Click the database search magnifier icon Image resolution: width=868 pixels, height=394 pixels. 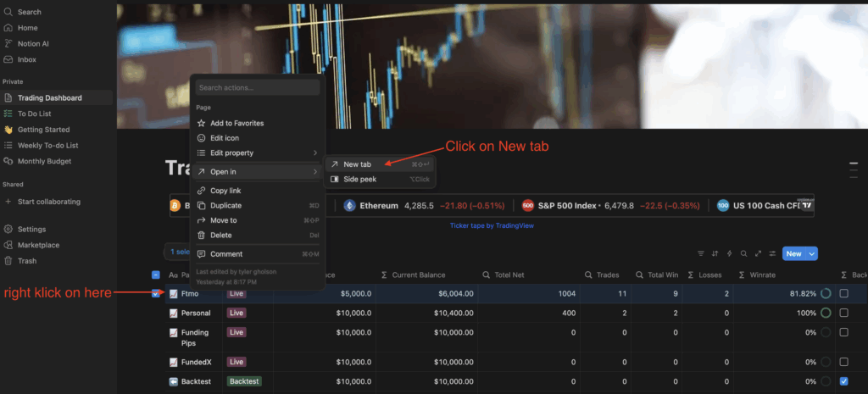[743, 253]
